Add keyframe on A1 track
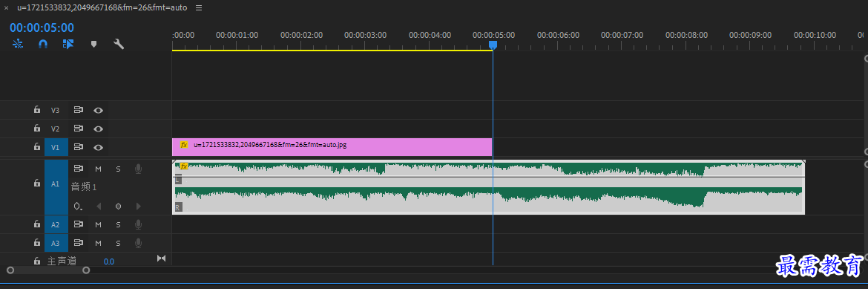 click(x=118, y=207)
